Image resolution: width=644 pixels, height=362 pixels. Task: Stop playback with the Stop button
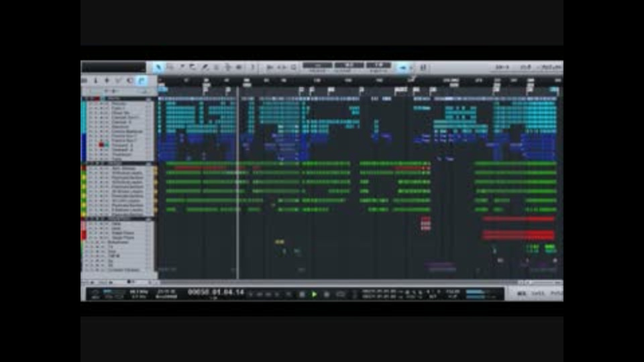tap(302, 294)
